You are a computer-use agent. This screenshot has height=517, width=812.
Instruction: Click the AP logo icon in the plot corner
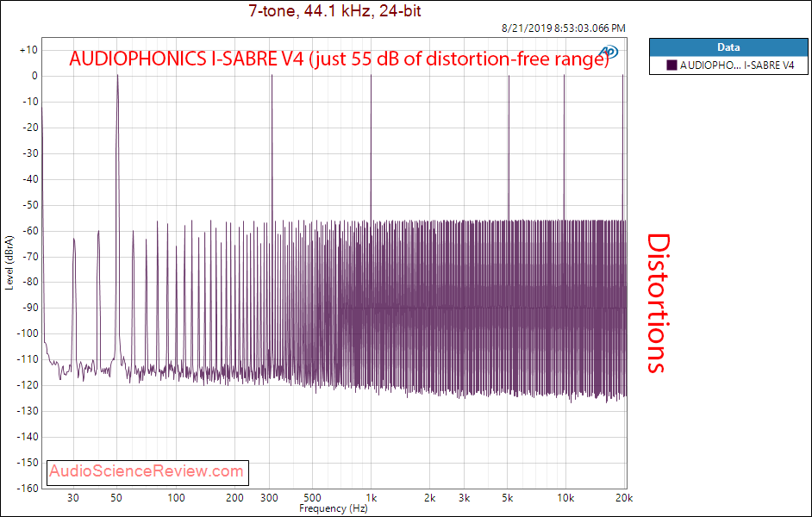[609, 51]
